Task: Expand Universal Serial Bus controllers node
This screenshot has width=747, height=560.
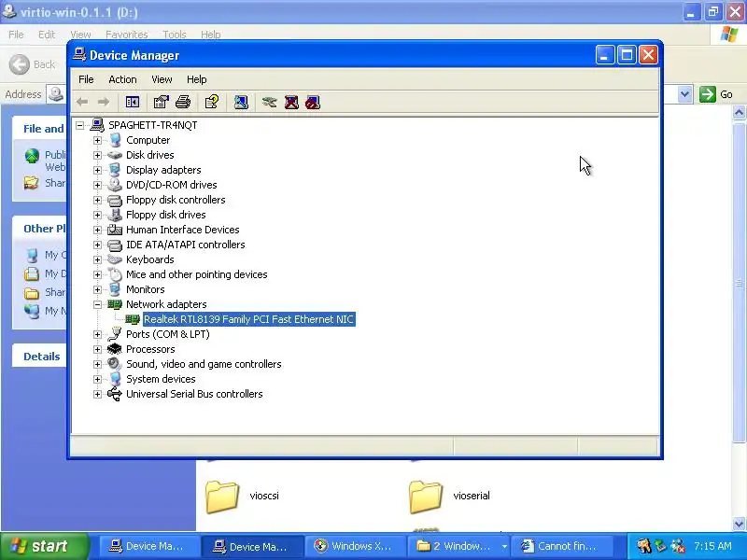Action: coord(97,394)
